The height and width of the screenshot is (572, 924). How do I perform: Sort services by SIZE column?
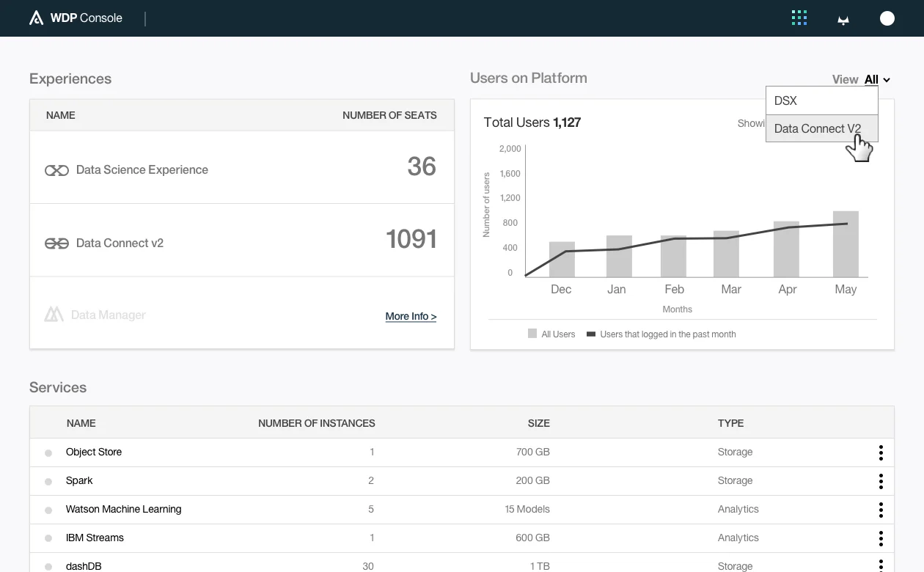tap(539, 423)
